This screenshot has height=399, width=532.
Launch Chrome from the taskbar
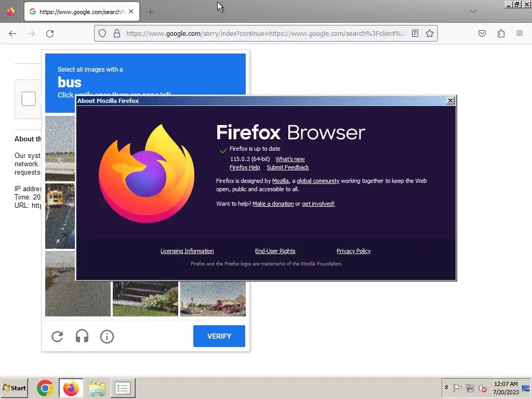point(45,388)
